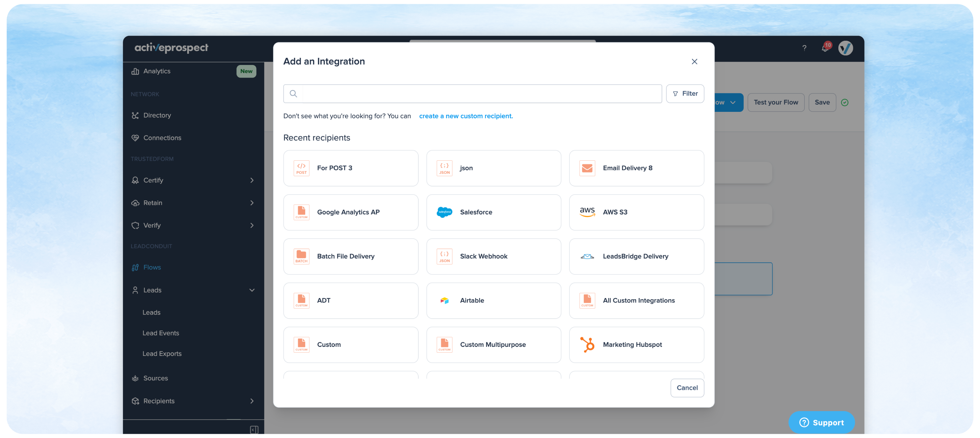
Task: Open the blue flow dropdown button
Action: (x=728, y=102)
